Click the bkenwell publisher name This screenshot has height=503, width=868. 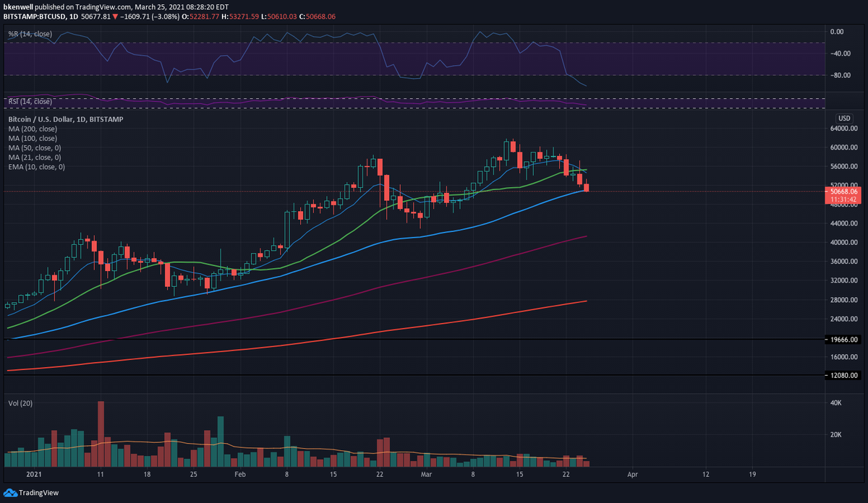[20, 6]
